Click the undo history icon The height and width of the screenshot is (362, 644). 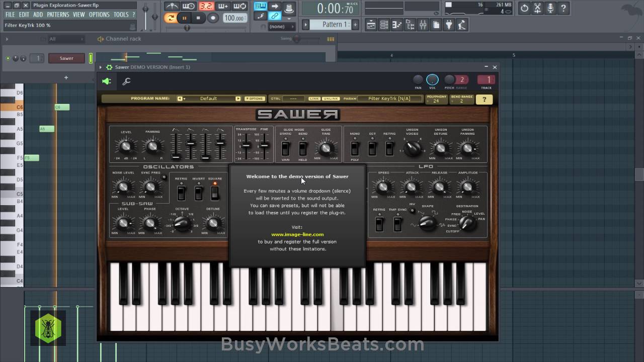tap(525, 8)
